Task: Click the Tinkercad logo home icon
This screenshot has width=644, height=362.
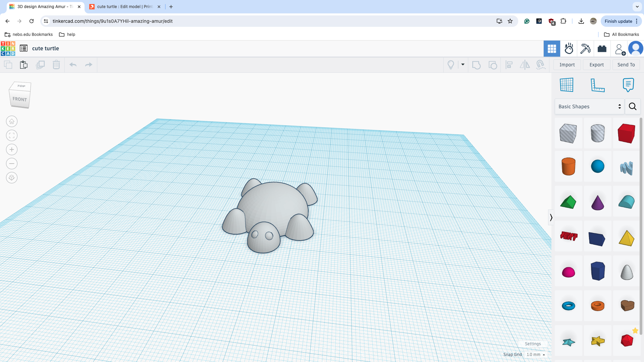Action: coord(8,49)
